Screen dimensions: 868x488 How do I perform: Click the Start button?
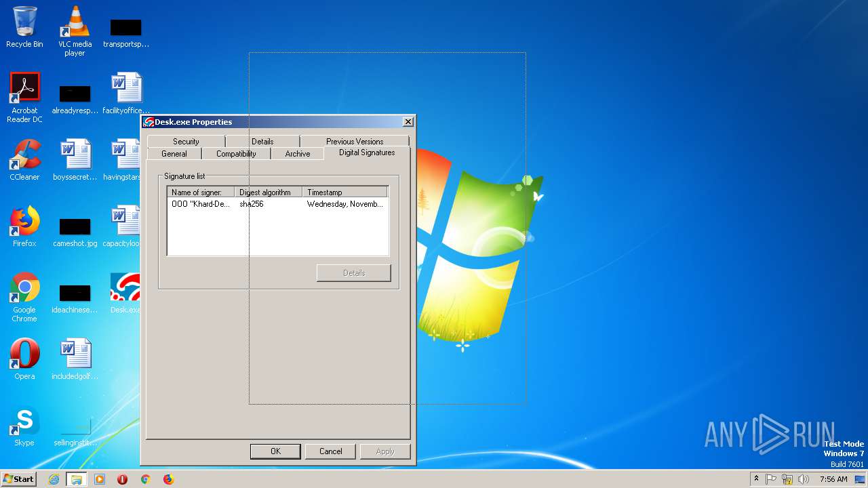[x=18, y=479]
